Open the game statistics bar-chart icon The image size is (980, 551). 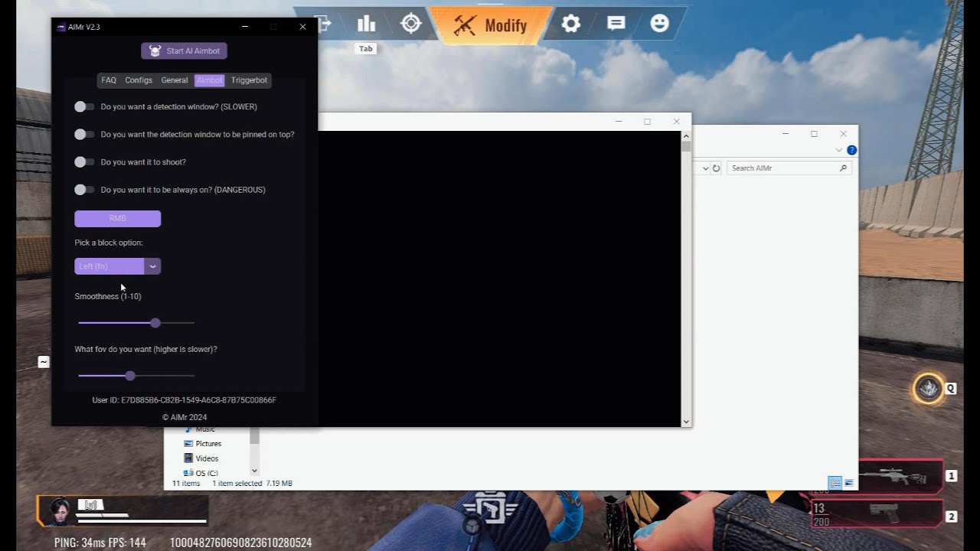click(367, 24)
